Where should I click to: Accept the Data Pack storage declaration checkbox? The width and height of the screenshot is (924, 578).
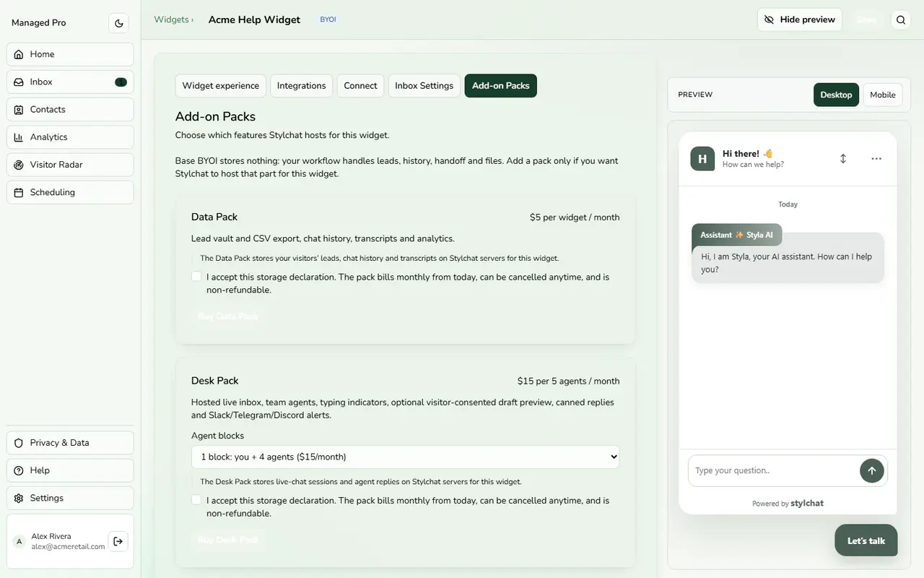tap(196, 277)
